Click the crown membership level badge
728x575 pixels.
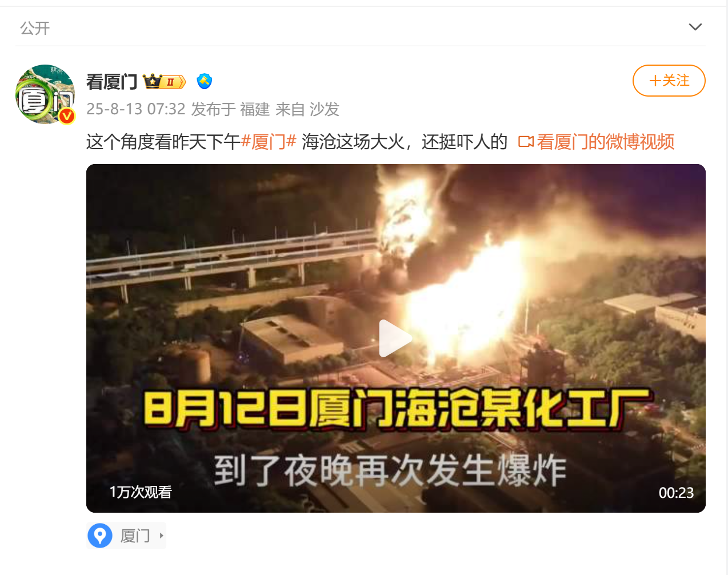165,82
